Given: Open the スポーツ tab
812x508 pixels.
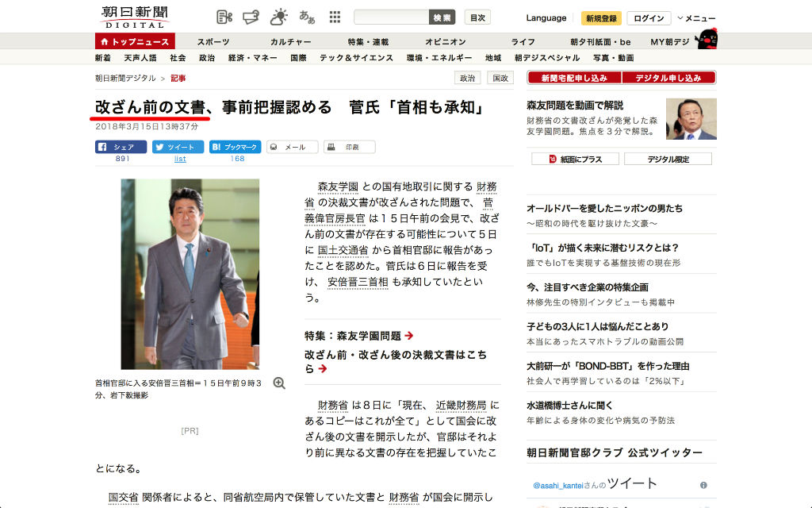Looking at the screenshot, I should point(213,41).
